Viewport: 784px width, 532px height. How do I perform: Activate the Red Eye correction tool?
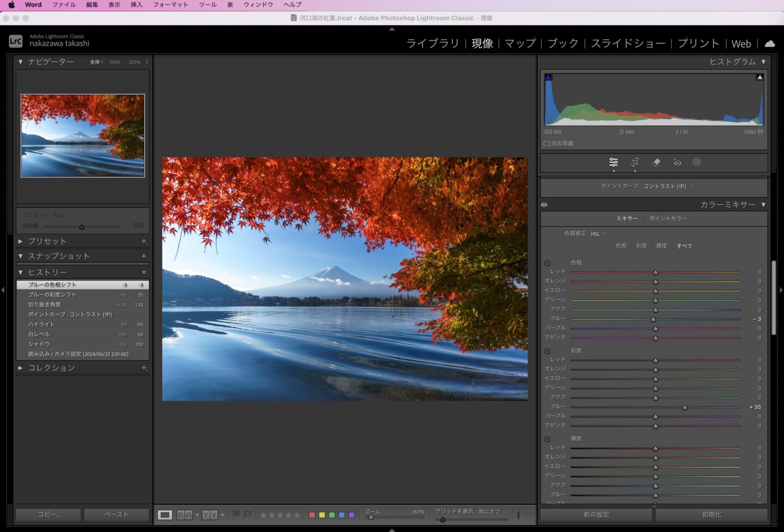[677, 162]
